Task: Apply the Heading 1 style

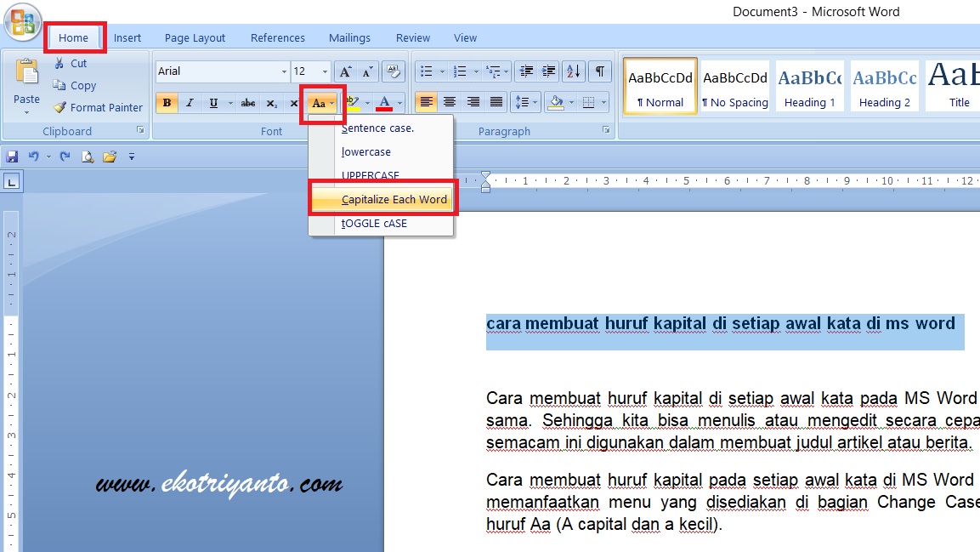Action: pos(810,87)
